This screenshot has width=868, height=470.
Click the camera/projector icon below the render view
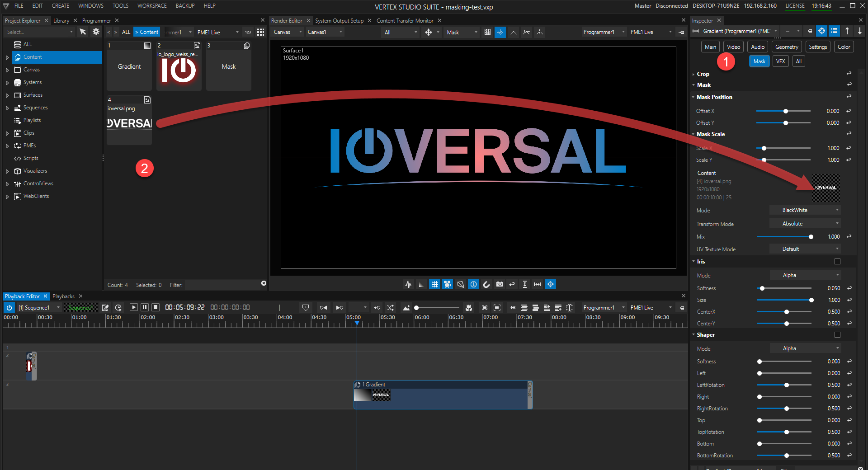tap(447, 284)
